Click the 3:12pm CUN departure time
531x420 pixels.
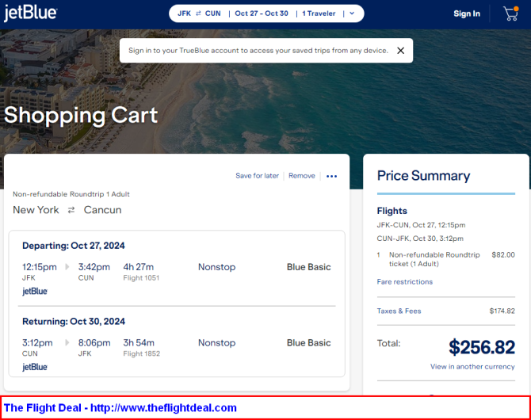[37, 343]
